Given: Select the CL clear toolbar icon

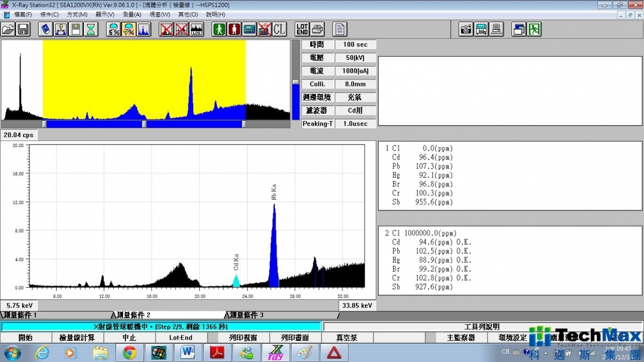Looking at the screenshot, I should (x=279, y=29).
